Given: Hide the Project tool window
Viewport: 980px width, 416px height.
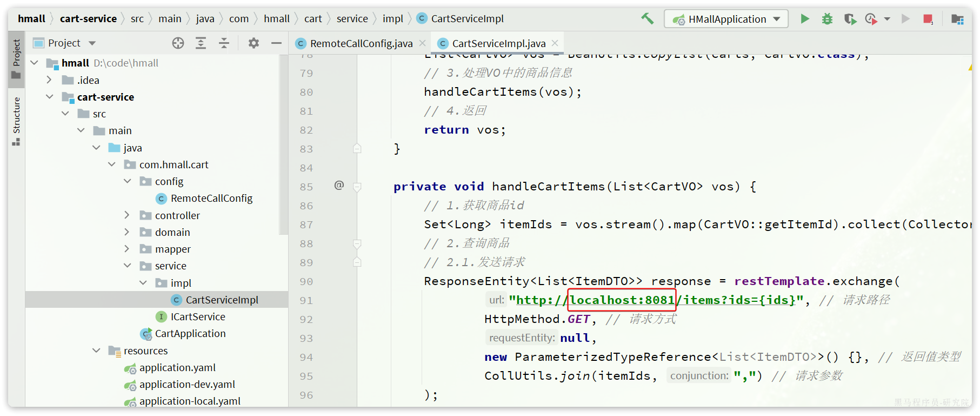Looking at the screenshot, I should (276, 43).
